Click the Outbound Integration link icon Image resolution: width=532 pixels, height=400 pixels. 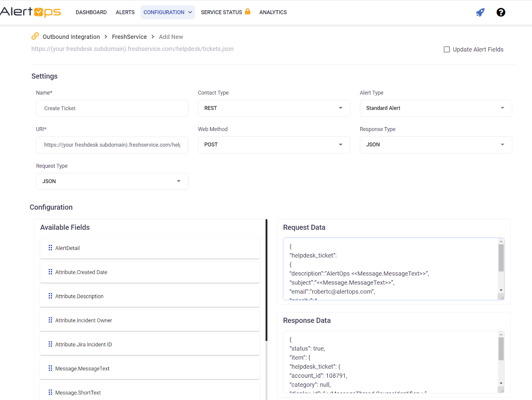pyautogui.click(x=35, y=36)
